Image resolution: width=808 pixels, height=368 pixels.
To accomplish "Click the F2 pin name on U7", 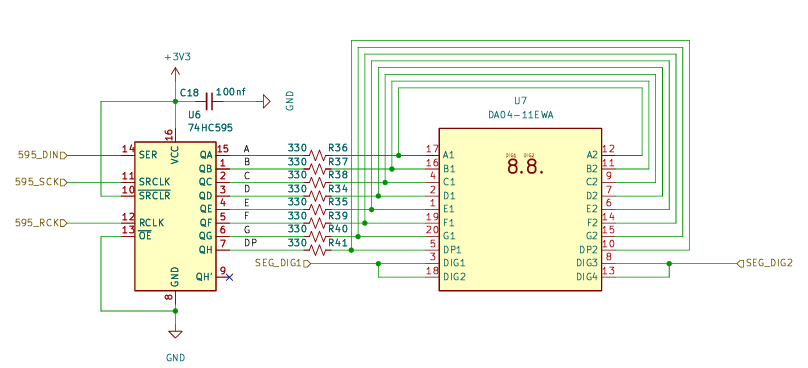I will click(x=592, y=222).
